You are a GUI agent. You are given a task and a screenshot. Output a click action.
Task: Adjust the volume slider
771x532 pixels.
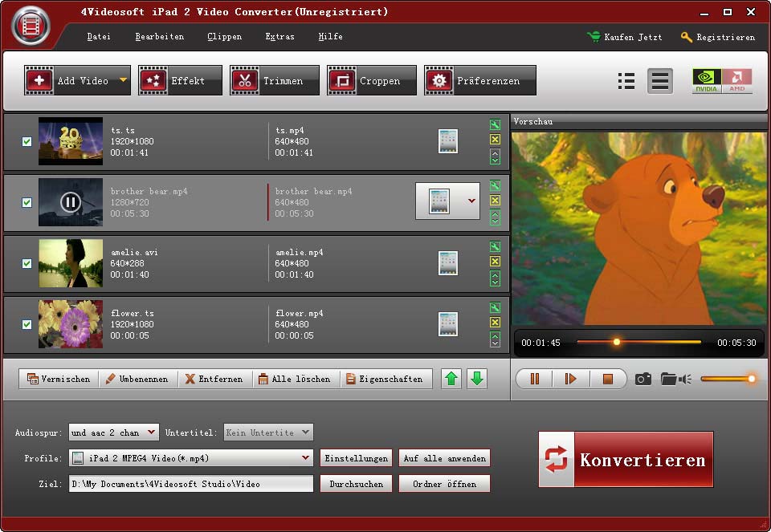[x=727, y=379]
